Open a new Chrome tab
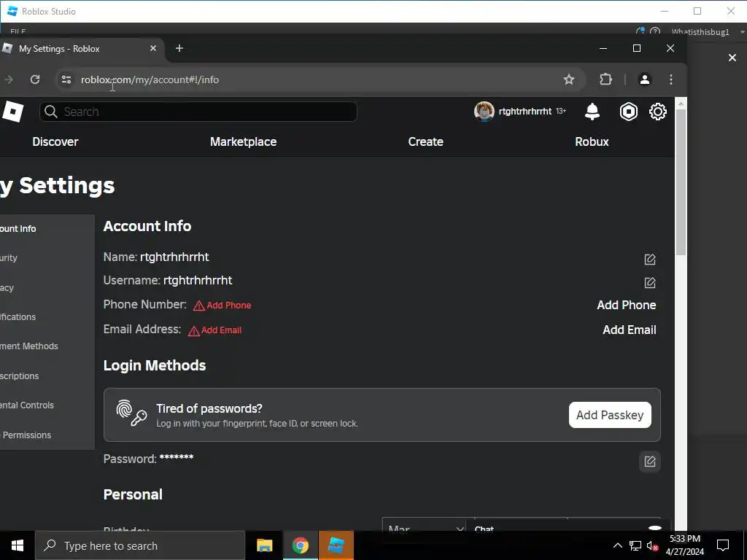The height and width of the screenshot is (560, 747). click(179, 48)
